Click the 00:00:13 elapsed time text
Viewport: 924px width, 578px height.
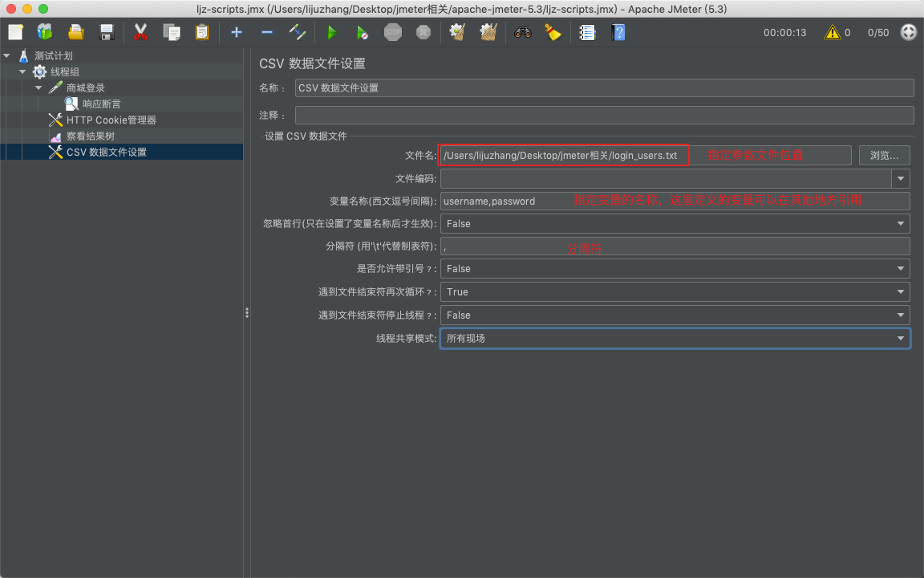pyautogui.click(x=785, y=32)
